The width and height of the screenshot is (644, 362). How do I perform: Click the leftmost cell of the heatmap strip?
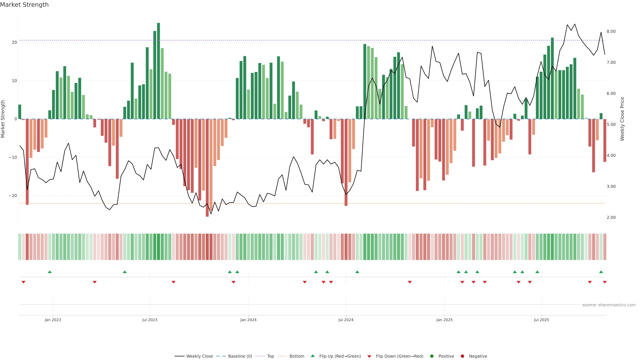(x=20, y=247)
